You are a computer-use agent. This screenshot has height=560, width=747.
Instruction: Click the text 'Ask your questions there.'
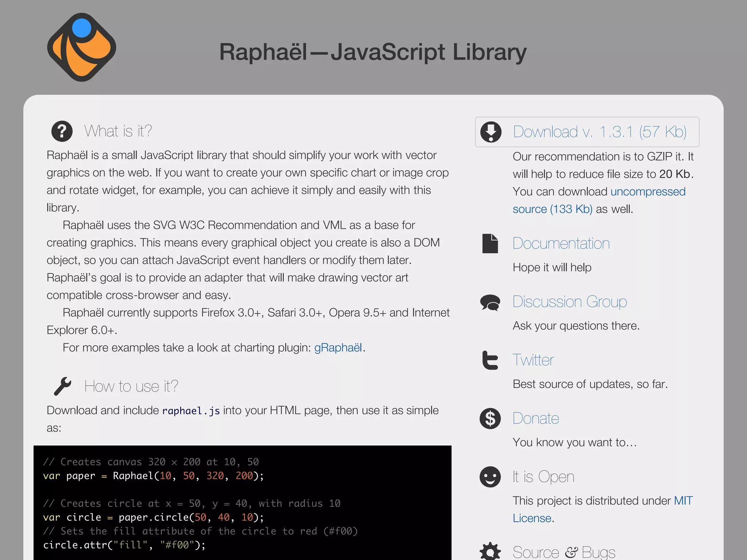tap(576, 326)
